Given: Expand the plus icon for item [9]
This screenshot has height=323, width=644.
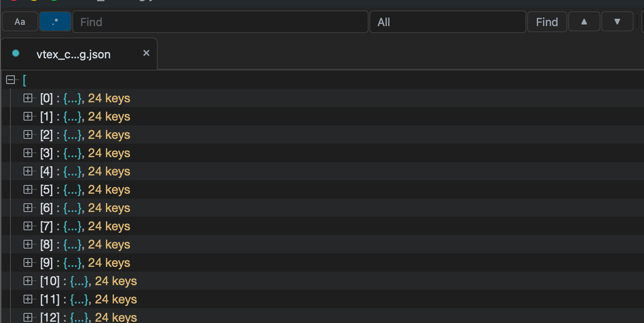Looking at the screenshot, I should coord(27,263).
